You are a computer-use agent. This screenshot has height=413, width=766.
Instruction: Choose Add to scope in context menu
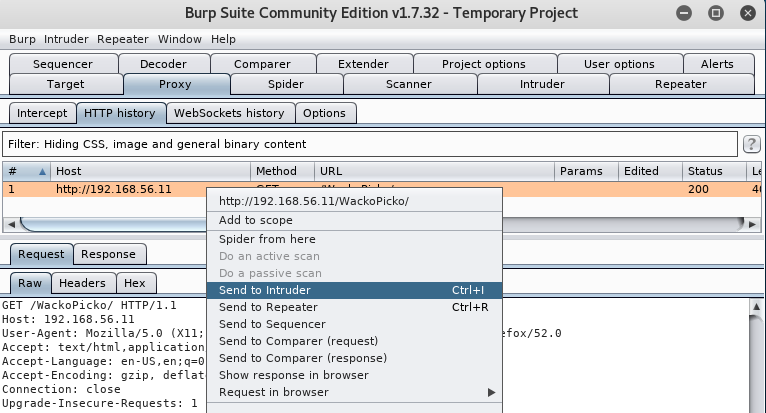tap(354, 220)
